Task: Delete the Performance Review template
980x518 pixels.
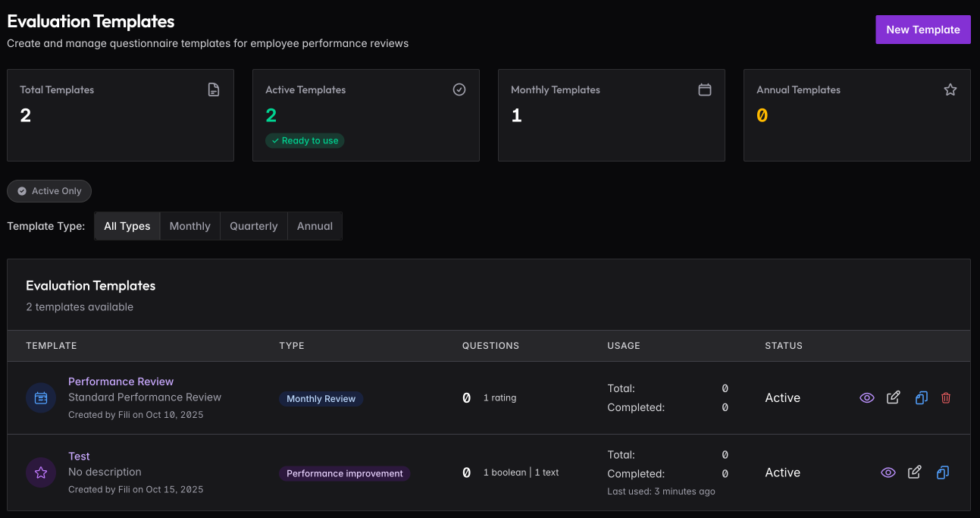Action: [x=946, y=398]
